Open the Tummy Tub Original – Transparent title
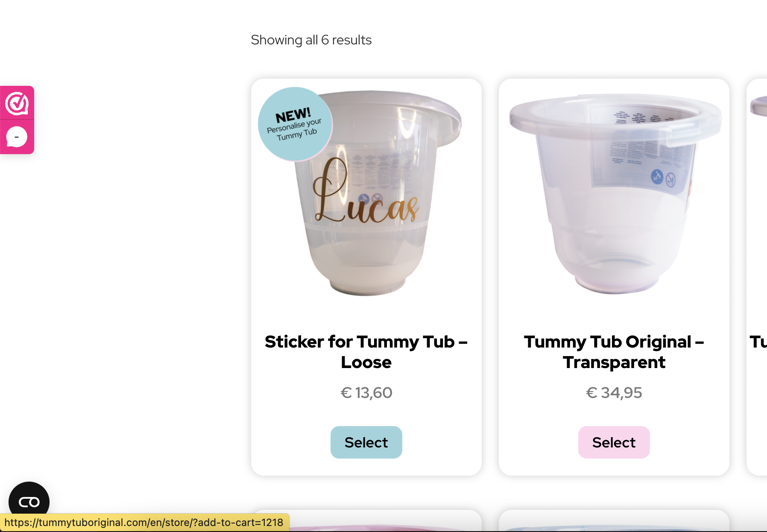Viewport: 767px width, 532px height. (614, 352)
